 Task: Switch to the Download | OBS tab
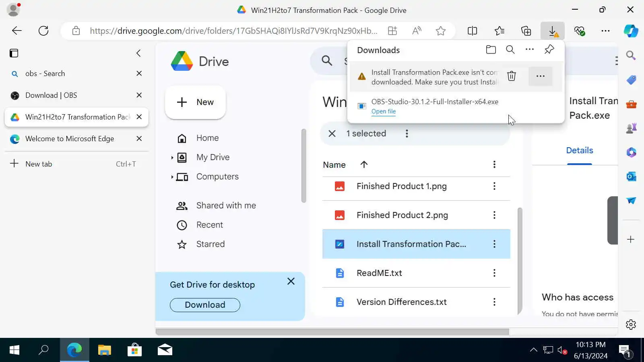pyautogui.click(x=76, y=95)
